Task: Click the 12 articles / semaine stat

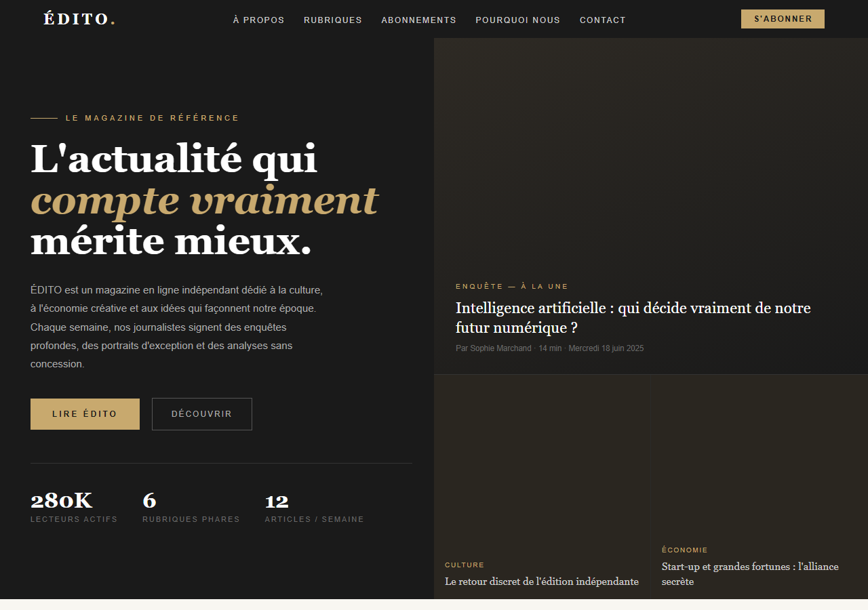Action: 314,508
